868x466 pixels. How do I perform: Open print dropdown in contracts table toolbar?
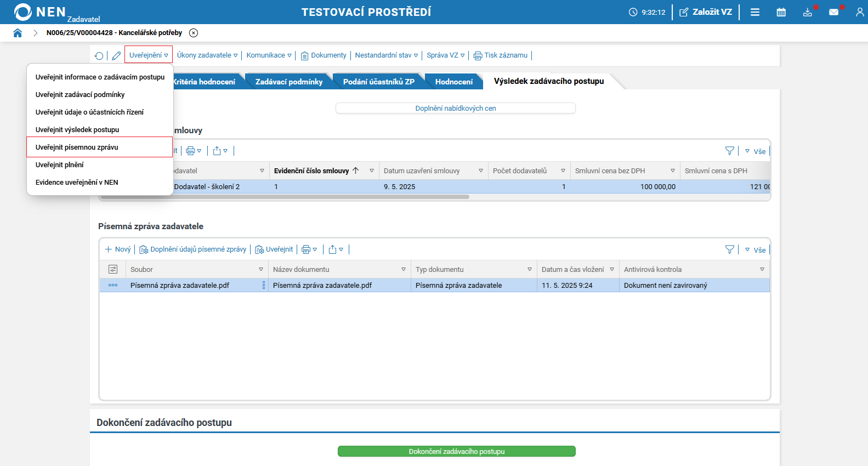click(x=194, y=151)
